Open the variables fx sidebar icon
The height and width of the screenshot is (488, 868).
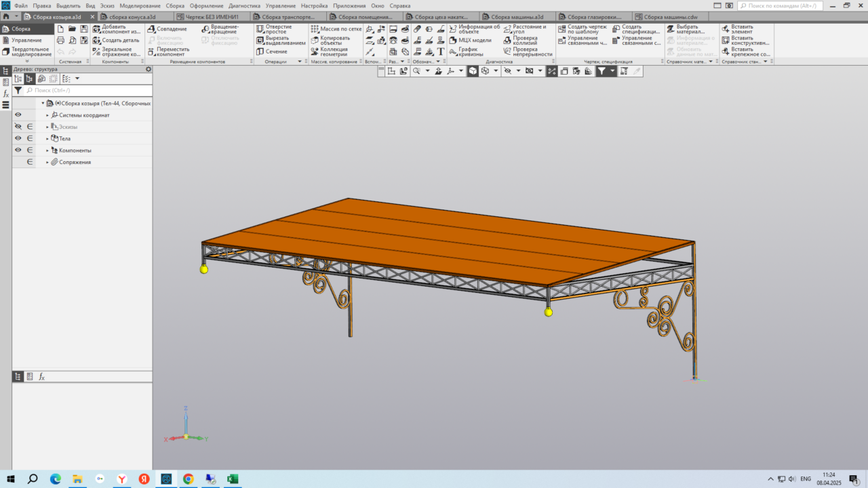6,94
